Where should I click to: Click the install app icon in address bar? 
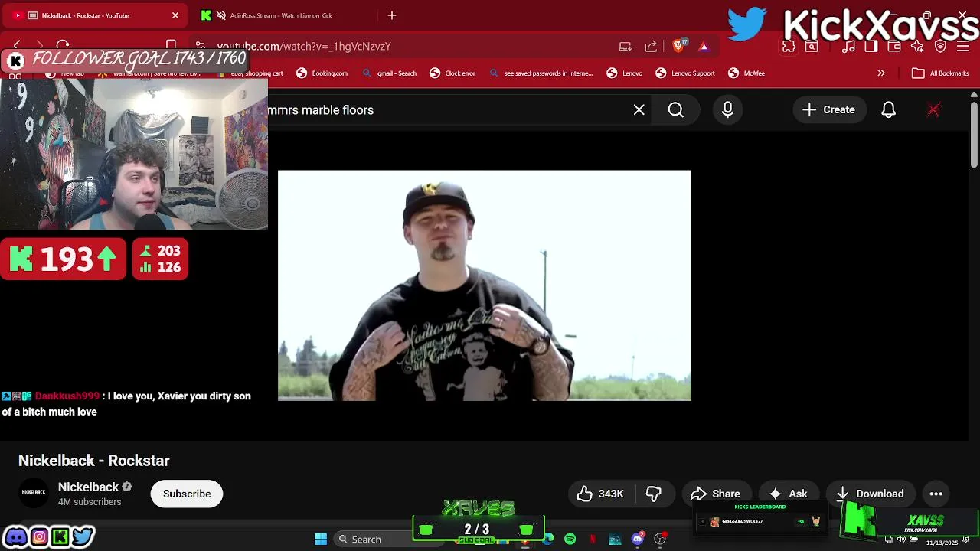point(626,46)
